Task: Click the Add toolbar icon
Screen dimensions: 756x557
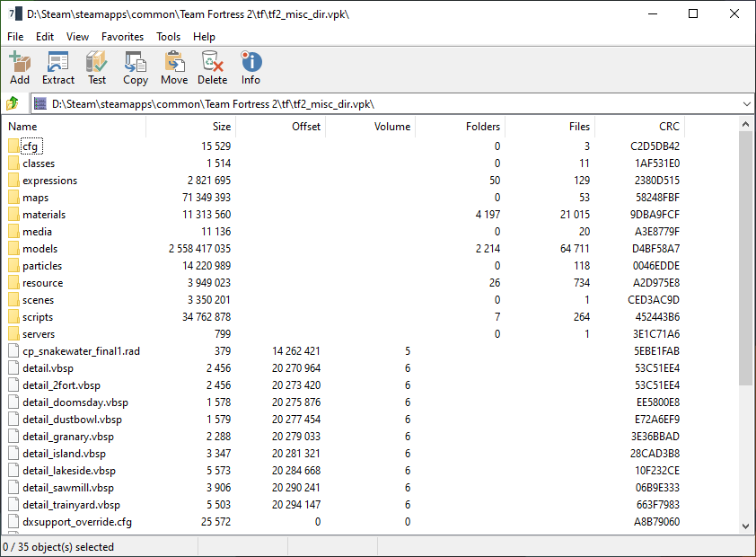Action: click(x=20, y=68)
